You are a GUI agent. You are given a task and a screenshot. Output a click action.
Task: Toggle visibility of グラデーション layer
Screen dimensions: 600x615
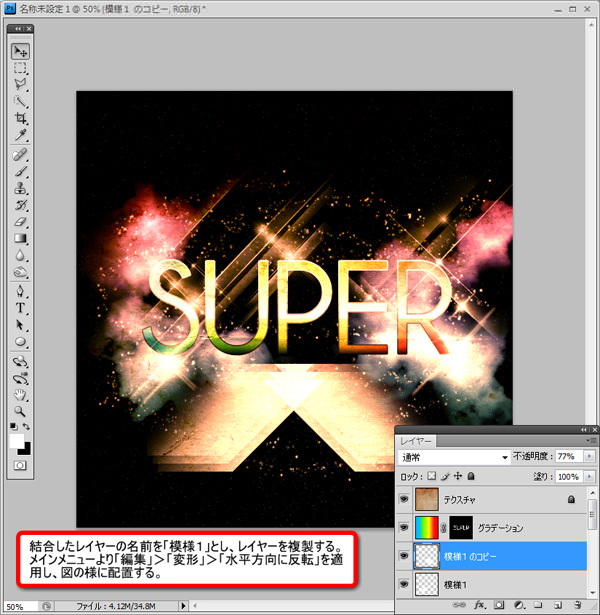(x=404, y=526)
